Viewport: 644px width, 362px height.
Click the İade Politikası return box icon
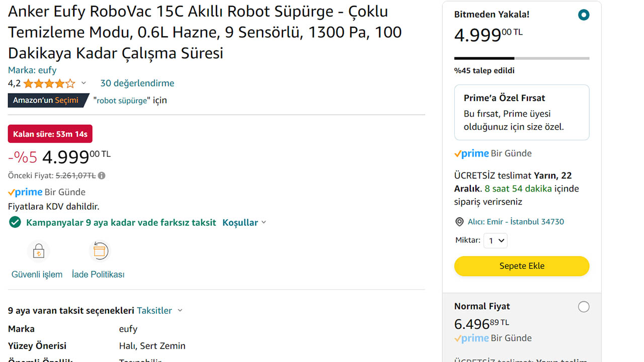[100, 251]
